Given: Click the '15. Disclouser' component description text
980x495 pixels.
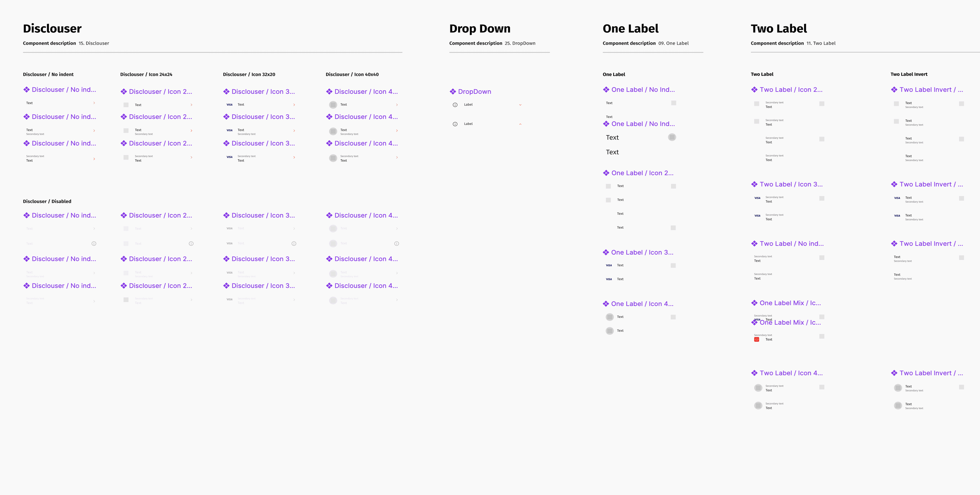Looking at the screenshot, I should click(94, 43).
